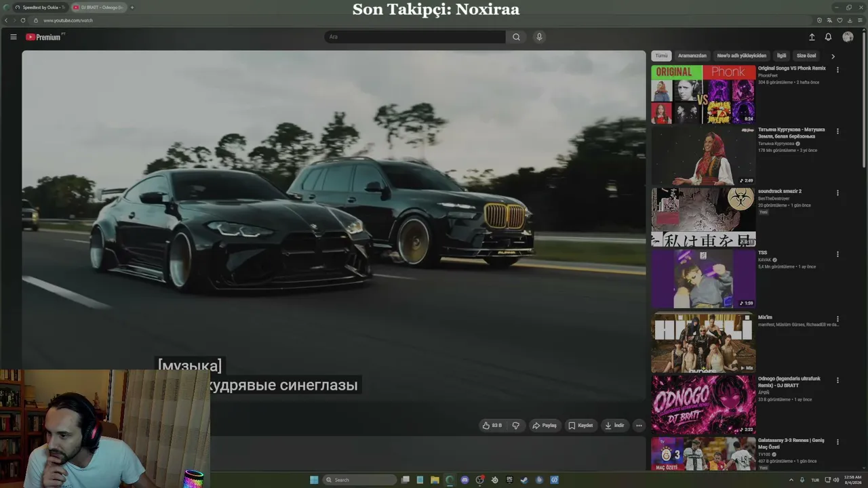
Task: Reload the page in the browser
Action: (23, 20)
